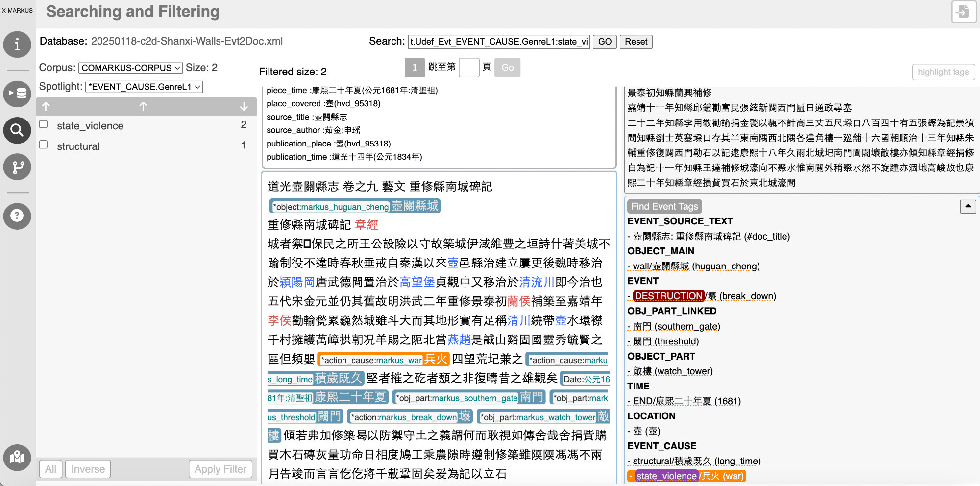980x486 pixels.
Task: Open the branch/merge sidebar icon
Action: (x=17, y=167)
